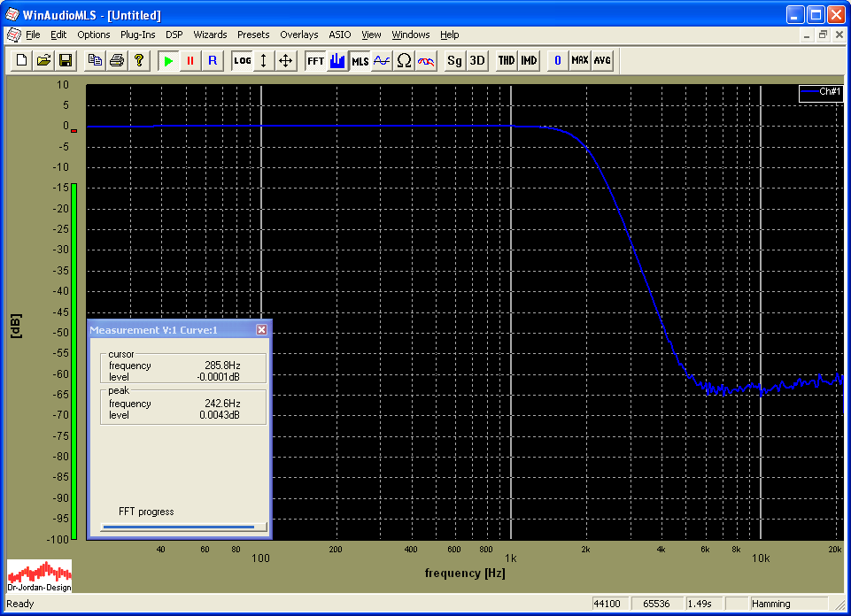Toggle the LOG frequency axis button
Viewport: 851px width, 616px height.
[x=242, y=60]
